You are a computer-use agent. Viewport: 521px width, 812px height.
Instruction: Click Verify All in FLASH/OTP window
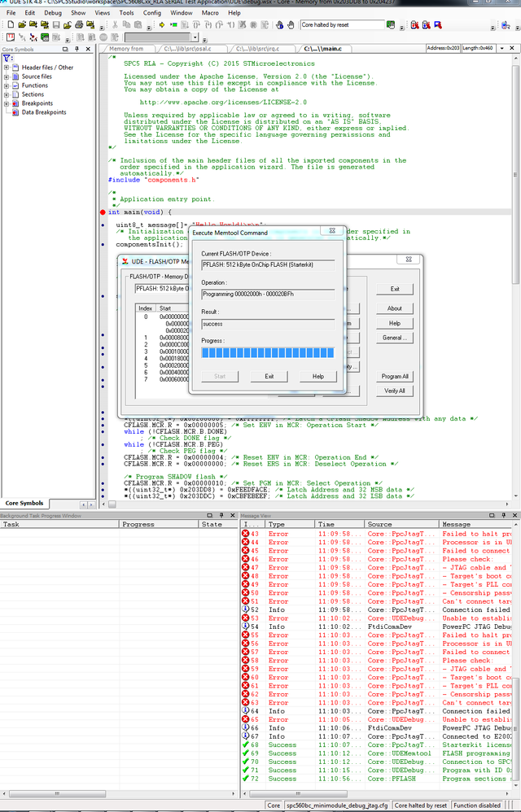pyautogui.click(x=395, y=391)
